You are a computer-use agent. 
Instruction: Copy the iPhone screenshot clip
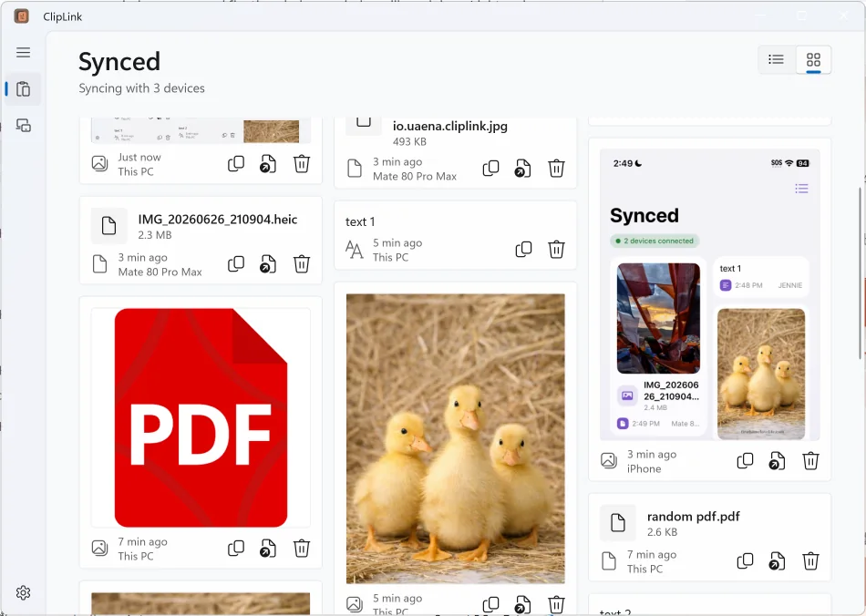[x=745, y=461]
